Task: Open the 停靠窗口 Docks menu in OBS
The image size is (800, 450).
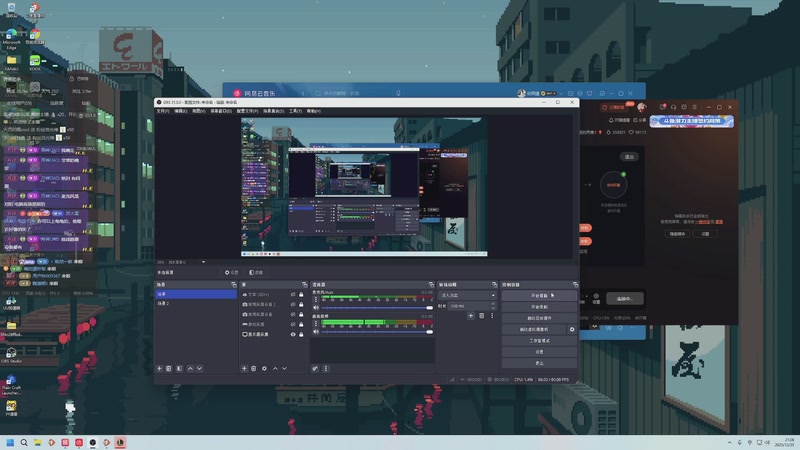Action: (x=220, y=111)
